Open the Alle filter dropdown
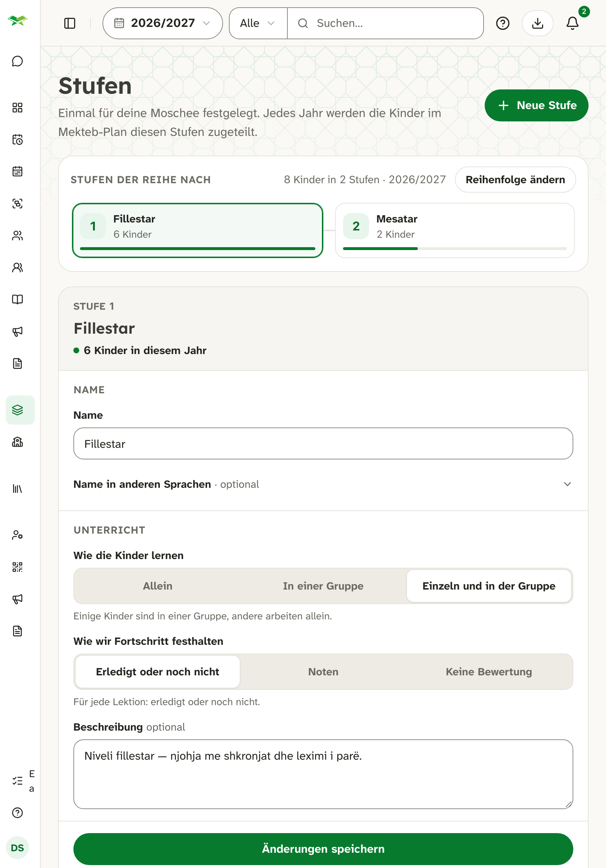 click(x=258, y=23)
